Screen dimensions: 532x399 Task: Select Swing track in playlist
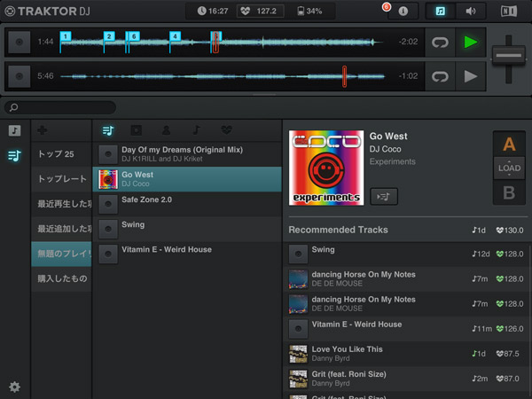[187, 229]
